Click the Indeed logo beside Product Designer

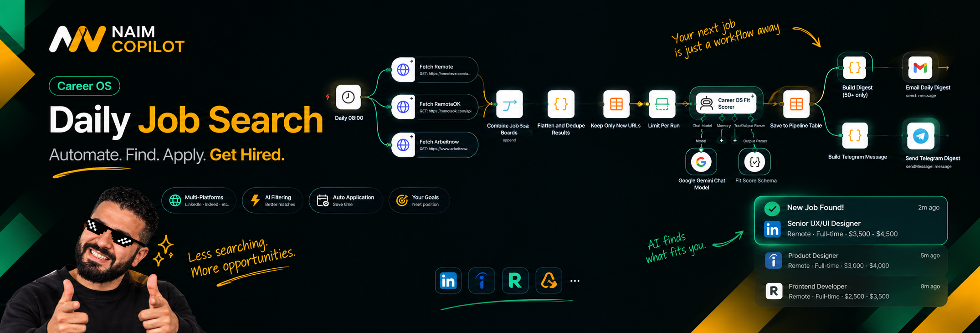pyautogui.click(x=773, y=261)
